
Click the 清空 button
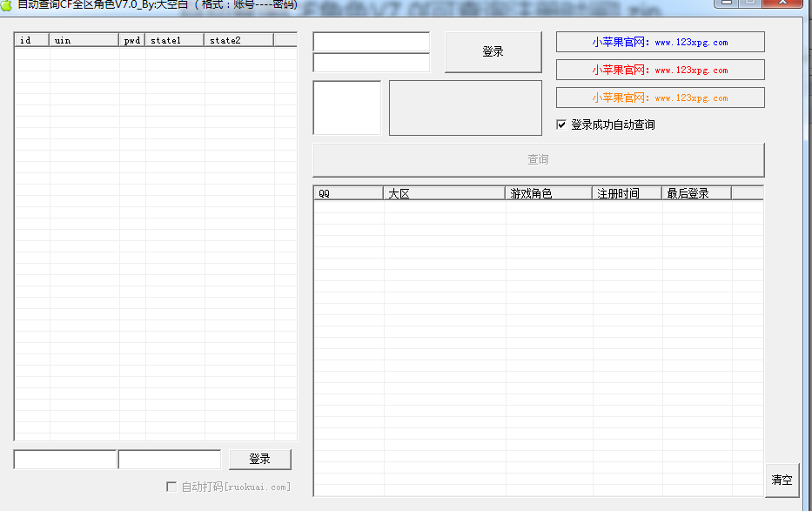pyautogui.click(x=782, y=480)
